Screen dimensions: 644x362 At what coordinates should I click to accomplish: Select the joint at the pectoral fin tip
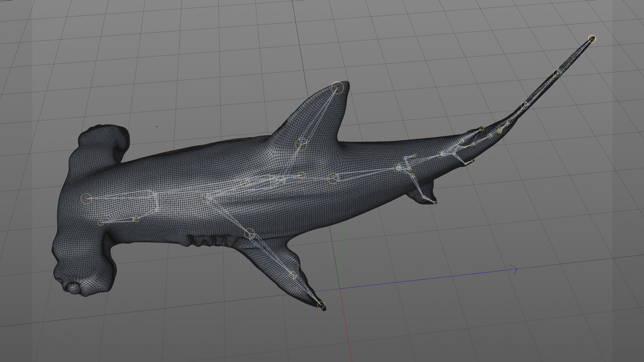[x=321, y=305]
